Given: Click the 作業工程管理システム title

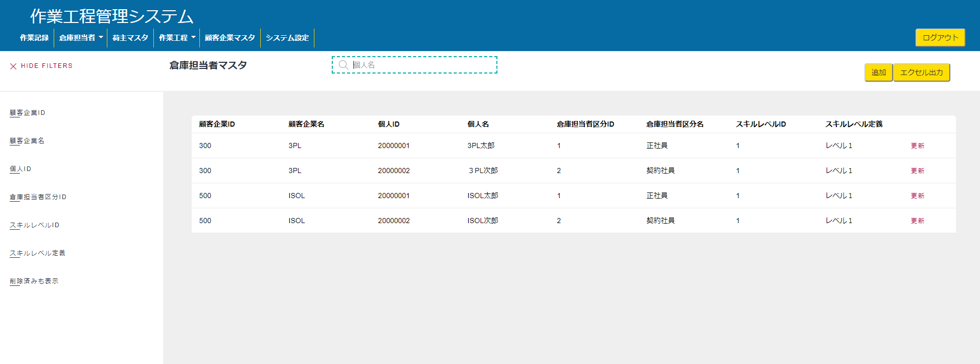Looking at the screenshot, I should click(x=112, y=16).
